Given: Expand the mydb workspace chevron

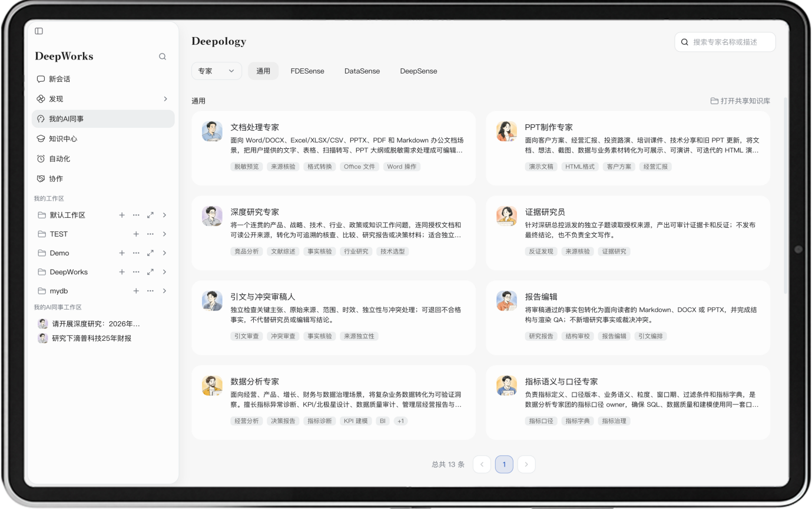Looking at the screenshot, I should (164, 291).
